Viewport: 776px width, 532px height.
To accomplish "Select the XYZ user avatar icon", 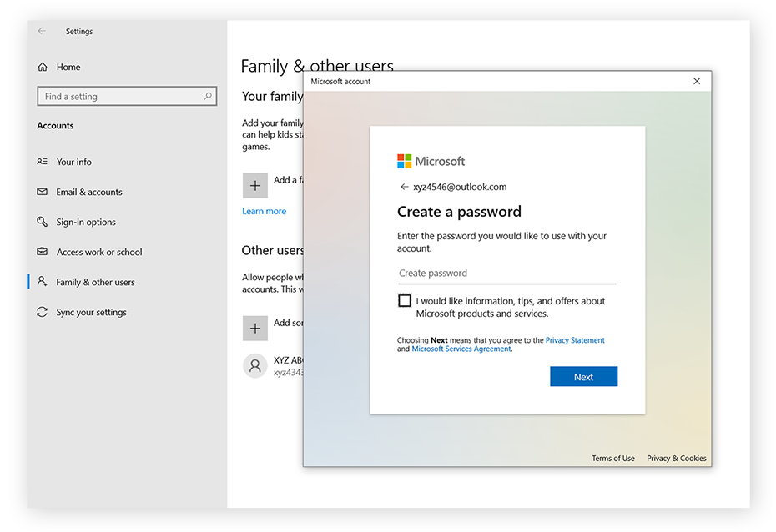I will click(x=254, y=366).
